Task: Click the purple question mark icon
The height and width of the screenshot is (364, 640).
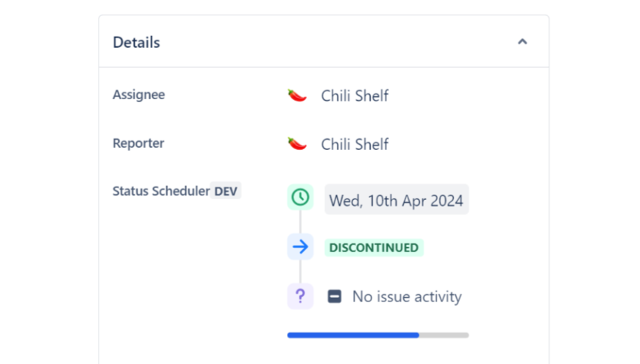Action: coord(300,296)
